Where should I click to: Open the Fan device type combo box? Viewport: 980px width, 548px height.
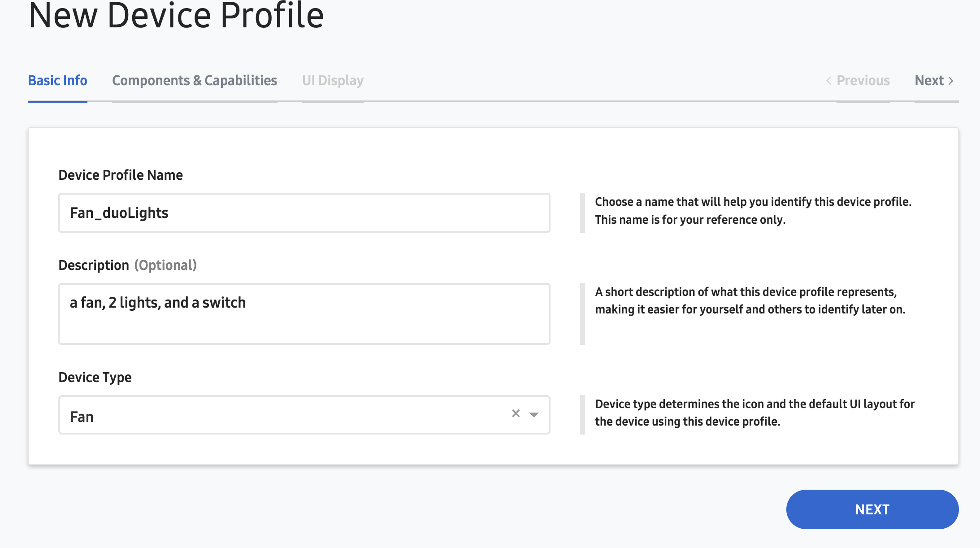pos(304,415)
